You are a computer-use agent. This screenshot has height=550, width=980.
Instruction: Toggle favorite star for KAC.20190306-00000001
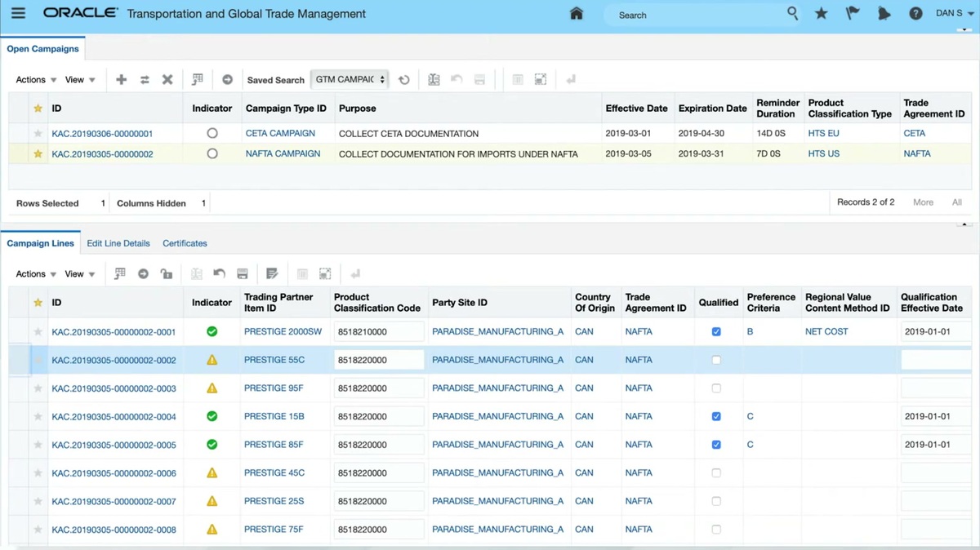[x=38, y=134]
